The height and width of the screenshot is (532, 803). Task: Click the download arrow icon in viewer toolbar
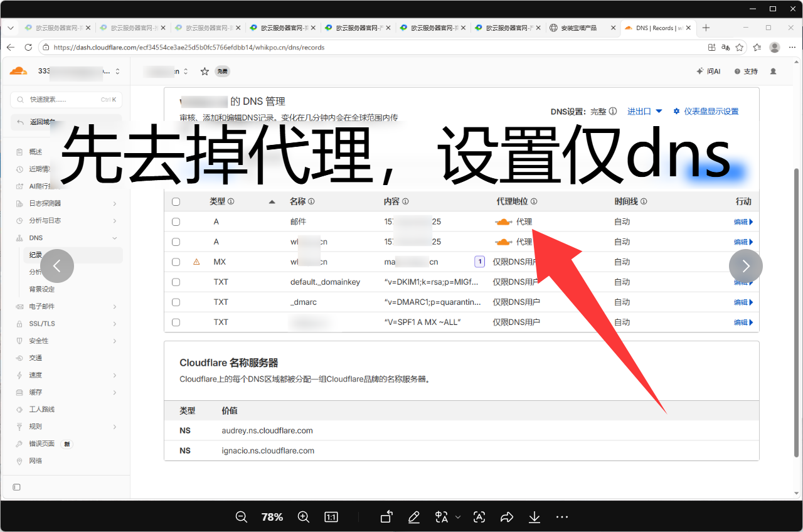coord(534,517)
